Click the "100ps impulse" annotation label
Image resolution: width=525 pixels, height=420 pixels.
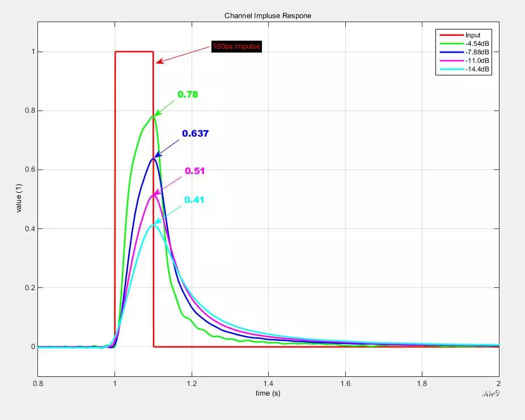236,47
